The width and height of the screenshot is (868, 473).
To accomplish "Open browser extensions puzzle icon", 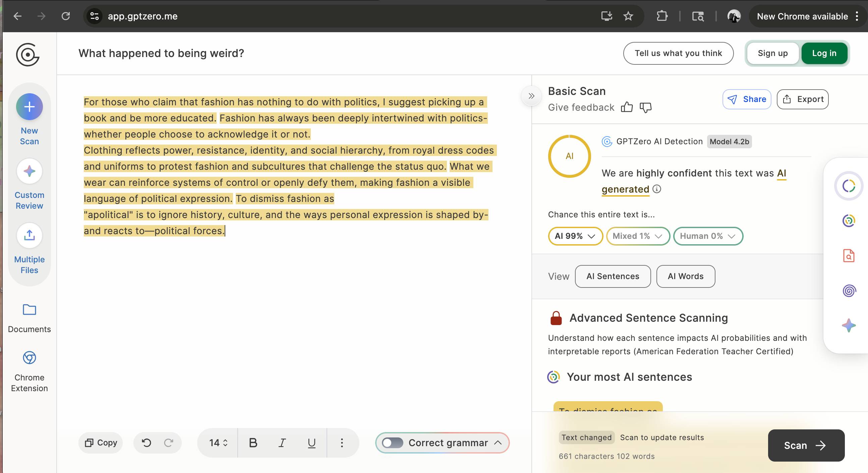I will (662, 16).
